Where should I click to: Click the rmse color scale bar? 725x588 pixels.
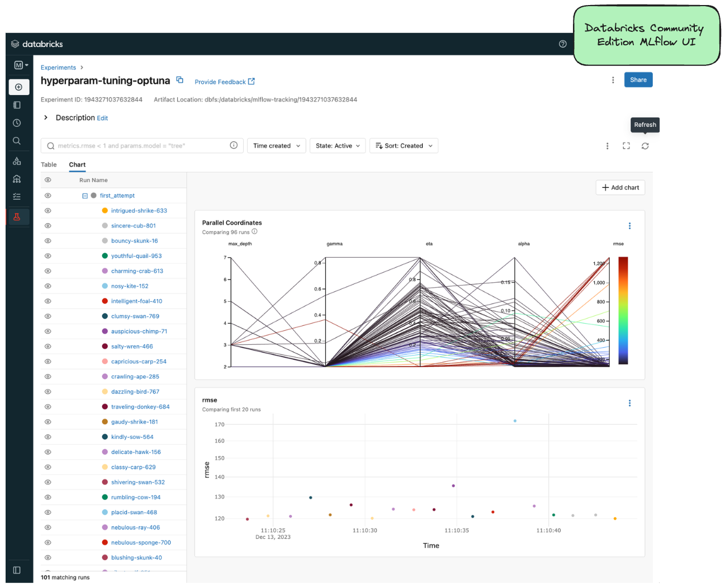[623, 311]
